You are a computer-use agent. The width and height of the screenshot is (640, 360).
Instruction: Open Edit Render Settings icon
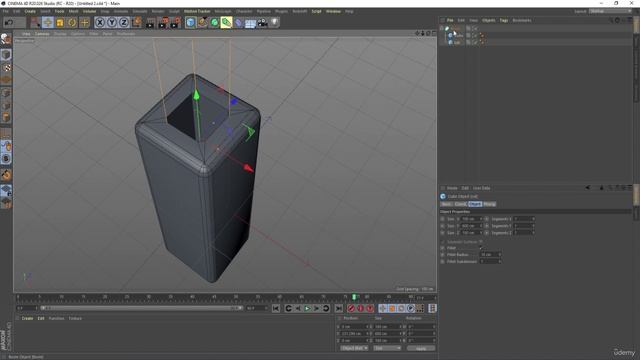point(176,22)
